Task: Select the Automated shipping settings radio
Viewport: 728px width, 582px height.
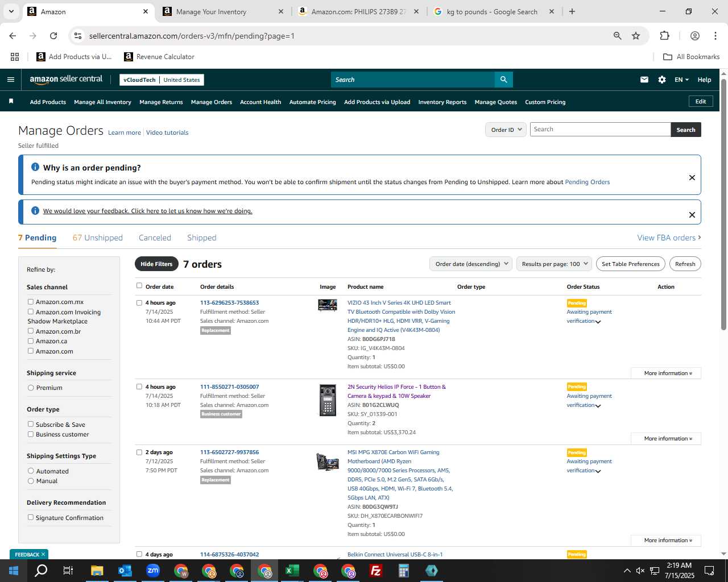Action: point(31,471)
